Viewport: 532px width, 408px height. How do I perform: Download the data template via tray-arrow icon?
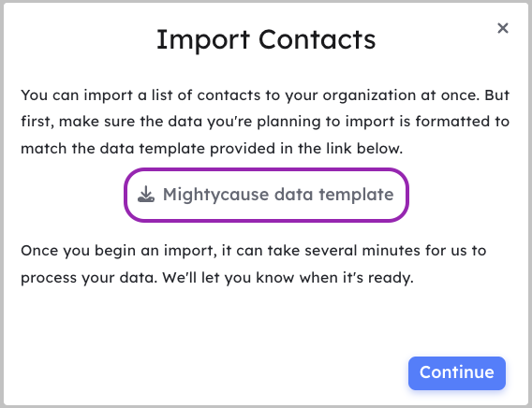(146, 194)
